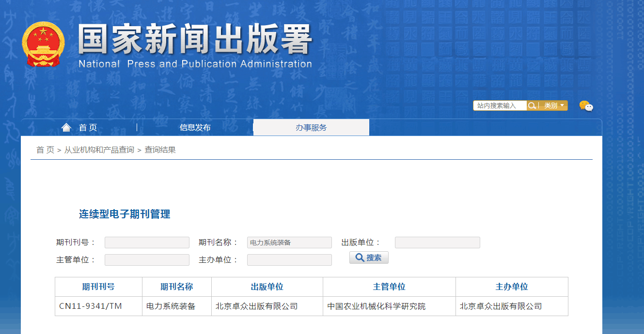The height and width of the screenshot is (334, 644).
Task: Click the CN11-9341/TM result cell
Action: coord(91,306)
